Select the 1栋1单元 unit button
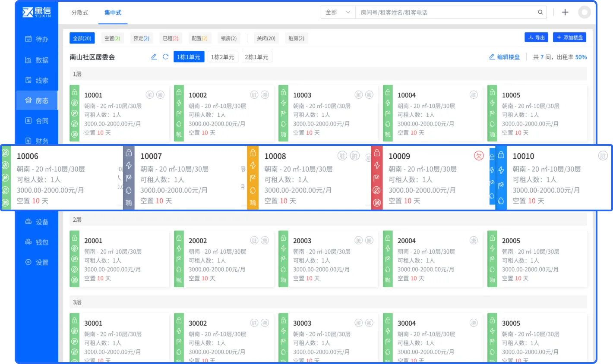Screen dimensions: 613x364 tap(189, 57)
